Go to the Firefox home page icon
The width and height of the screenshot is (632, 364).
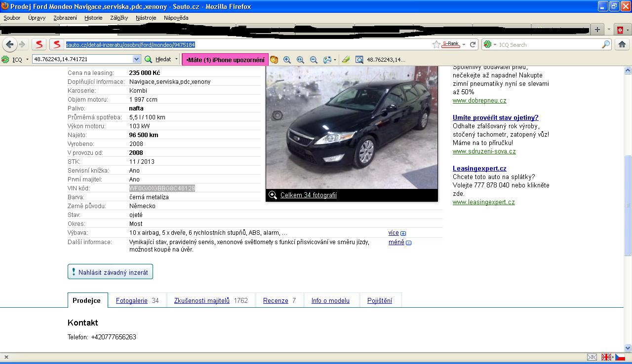coord(622,44)
